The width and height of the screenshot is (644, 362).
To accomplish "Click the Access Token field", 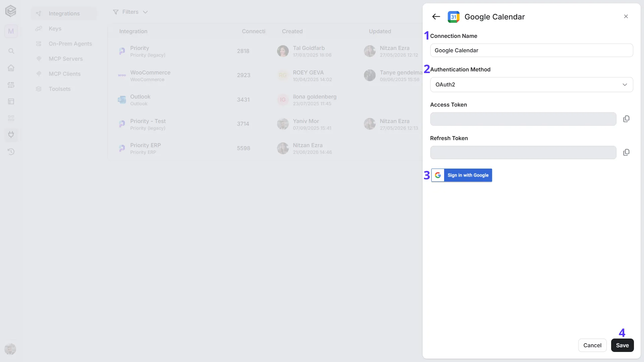I will [x=523, y=119].
